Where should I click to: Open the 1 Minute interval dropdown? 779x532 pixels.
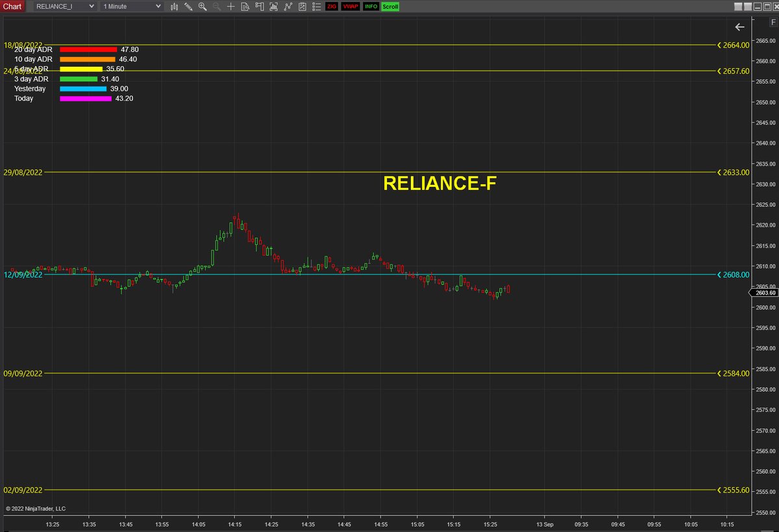pyautogui.click(x=132, y=6)
